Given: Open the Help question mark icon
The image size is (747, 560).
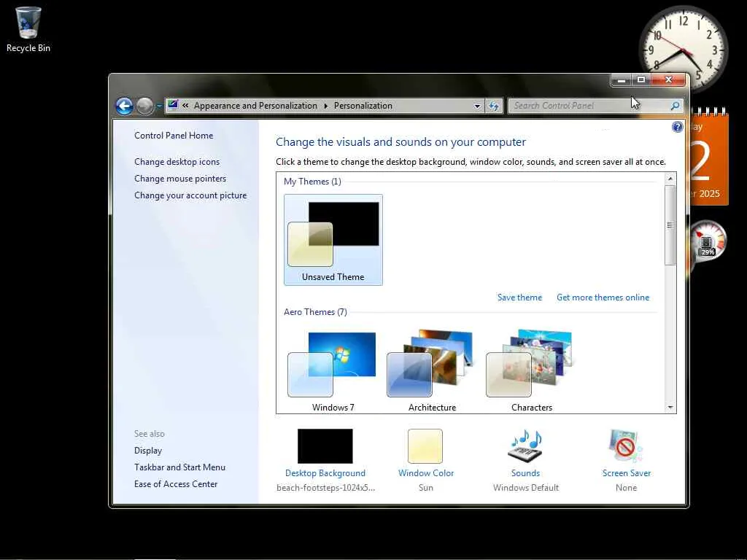Looking at the screenshot, I should click(677, 127).
